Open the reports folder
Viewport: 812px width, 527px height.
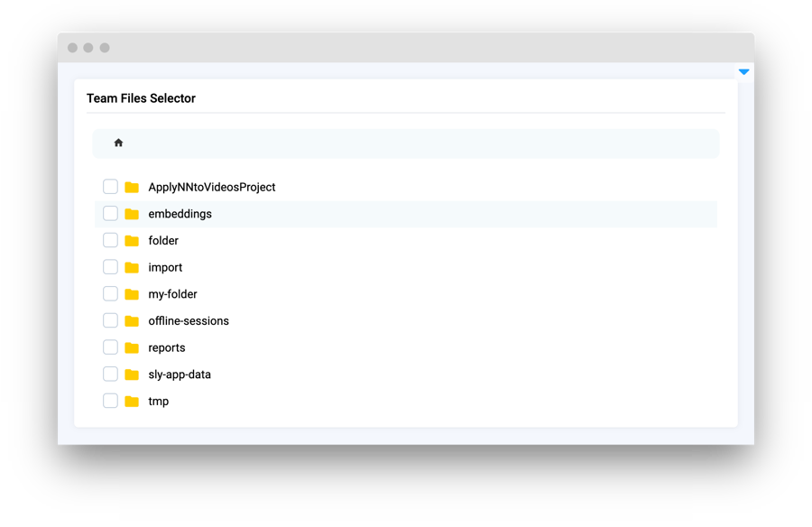pyautogui.click(x=167, y=347)
